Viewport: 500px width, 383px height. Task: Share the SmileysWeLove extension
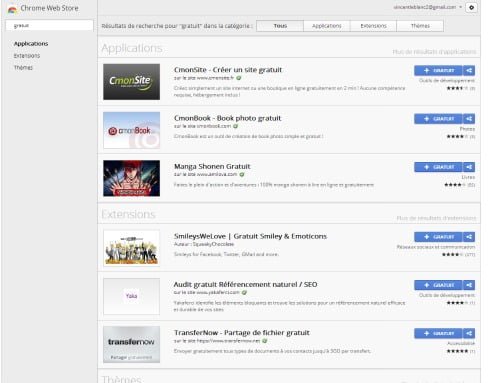coord(469,237)
